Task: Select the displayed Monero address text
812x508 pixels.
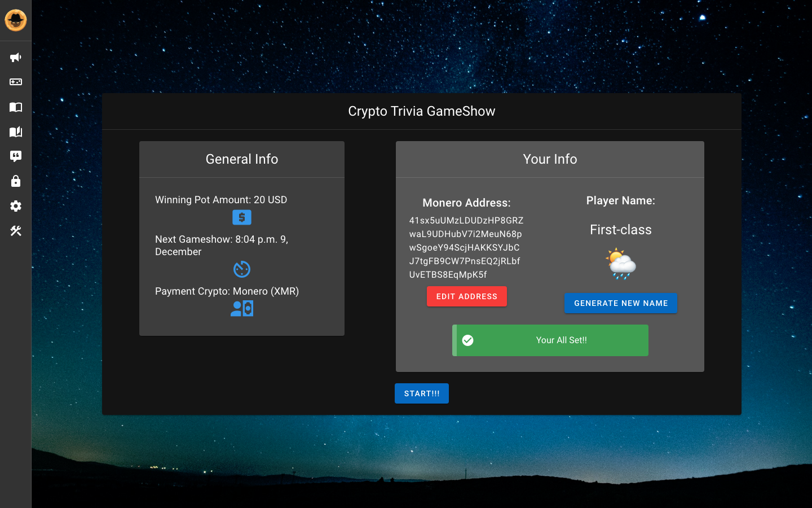Action: (x=466, y=247)
